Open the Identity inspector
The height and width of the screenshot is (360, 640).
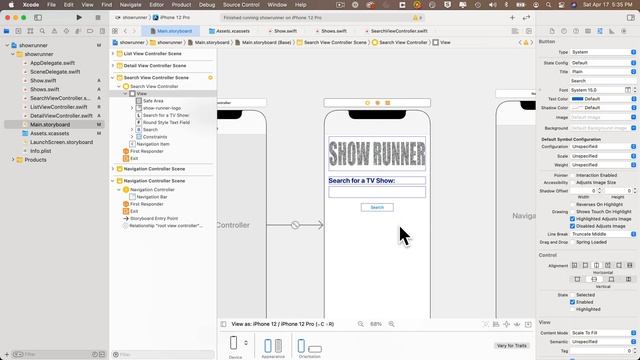click(x=588, y=31)
